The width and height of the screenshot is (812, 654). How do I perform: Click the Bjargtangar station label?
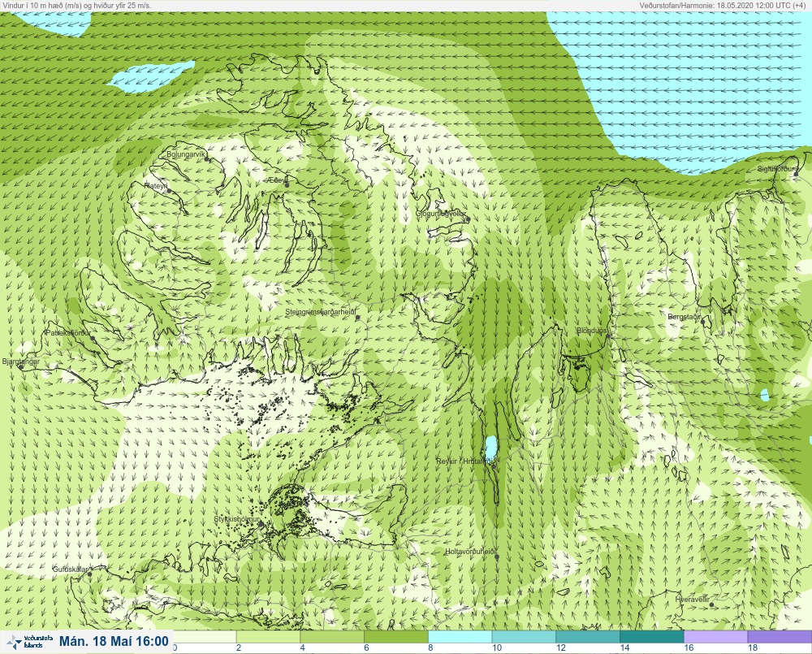(x=21, y=362)
